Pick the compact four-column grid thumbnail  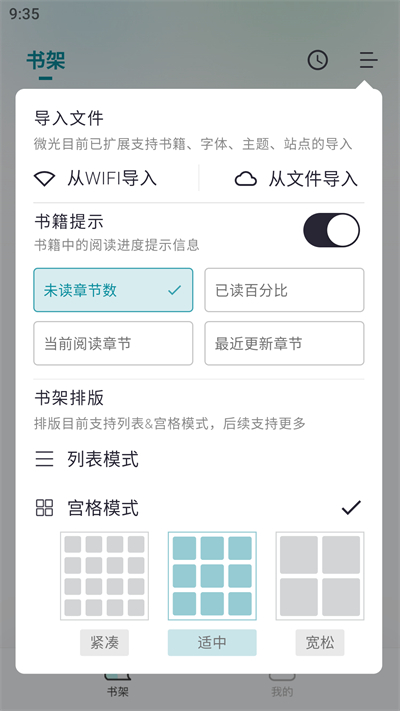104,576
